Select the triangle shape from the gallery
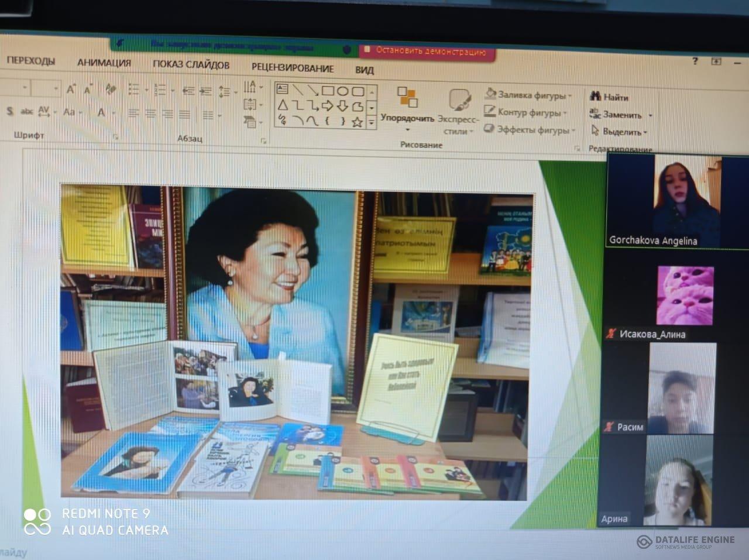Image resolution: width=749 pixels, height=560 pixels. tap(283, 105)
